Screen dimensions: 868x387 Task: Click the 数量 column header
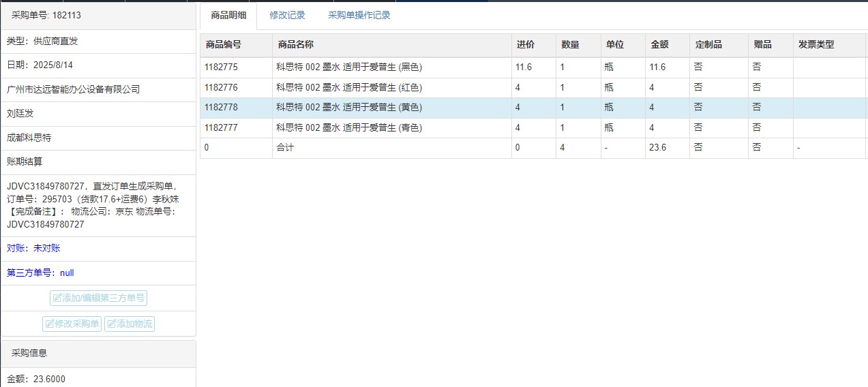[x=578, y=45]
